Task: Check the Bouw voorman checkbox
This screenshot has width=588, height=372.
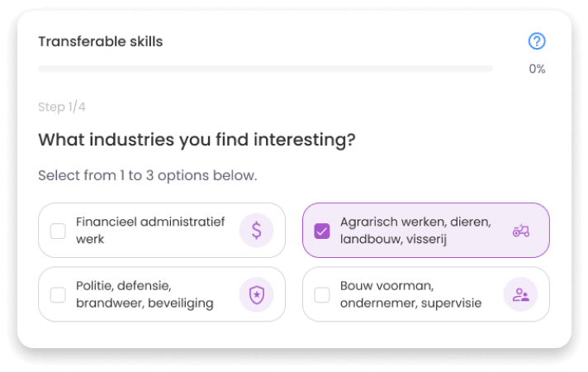Action: click(322, 294)
